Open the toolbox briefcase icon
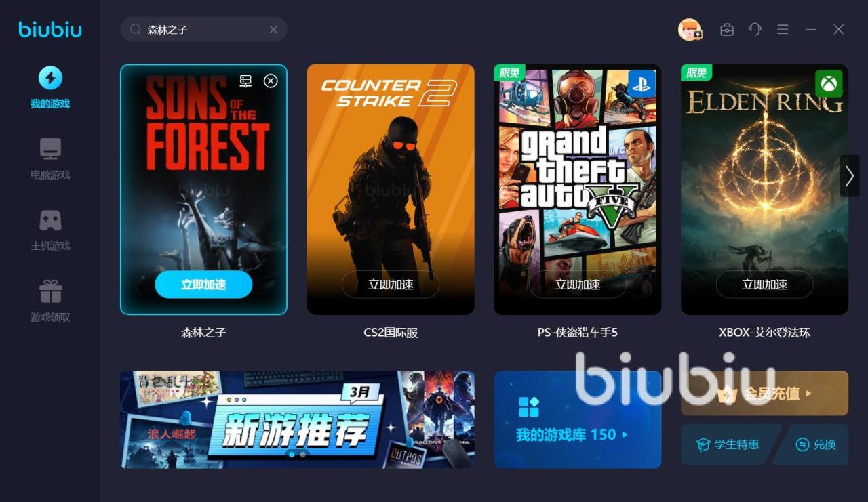The width and height of the screenshot is (868, 502). click(727, 30)
